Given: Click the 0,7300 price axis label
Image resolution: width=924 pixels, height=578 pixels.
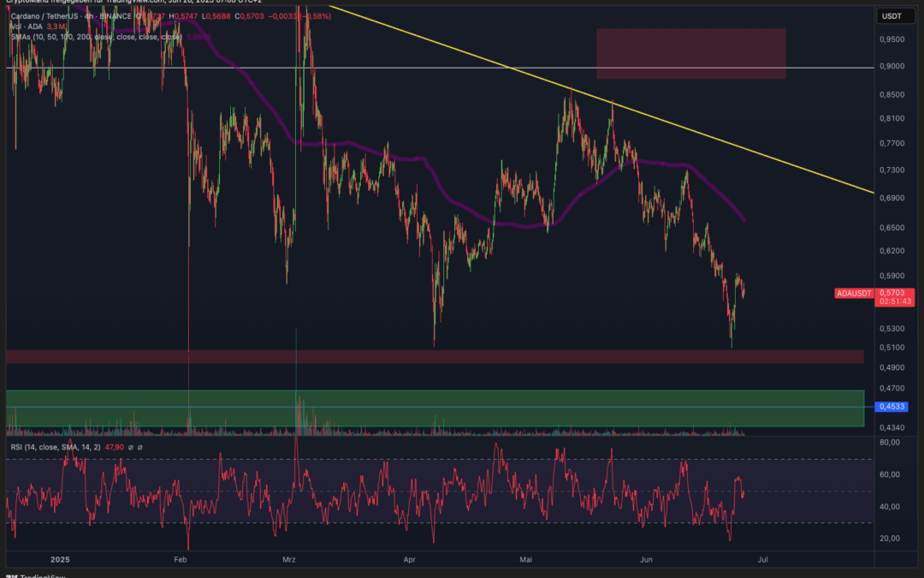Looking at the screenshot, I should [x=891, y=170].
